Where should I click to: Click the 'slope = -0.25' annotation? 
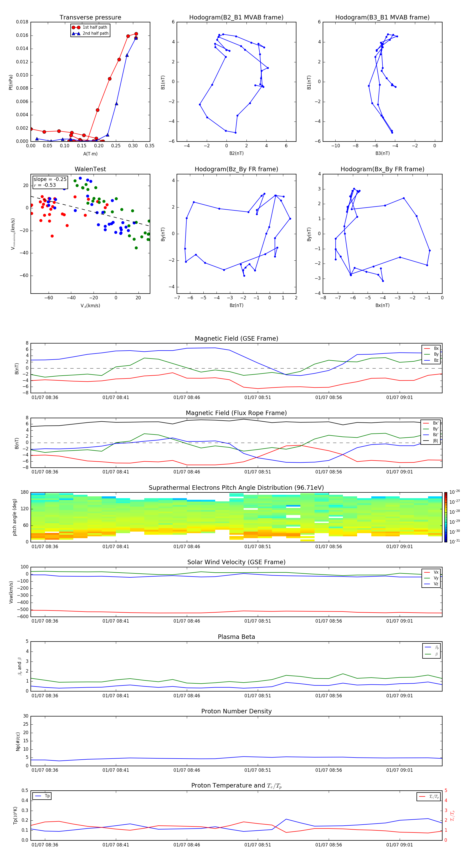[x=50, y=179]
